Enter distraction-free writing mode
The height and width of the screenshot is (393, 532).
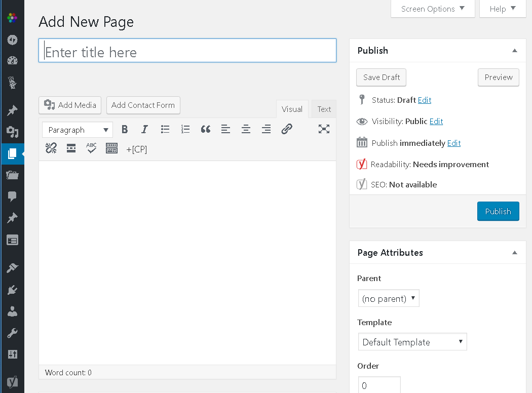[x=324, y=129]
